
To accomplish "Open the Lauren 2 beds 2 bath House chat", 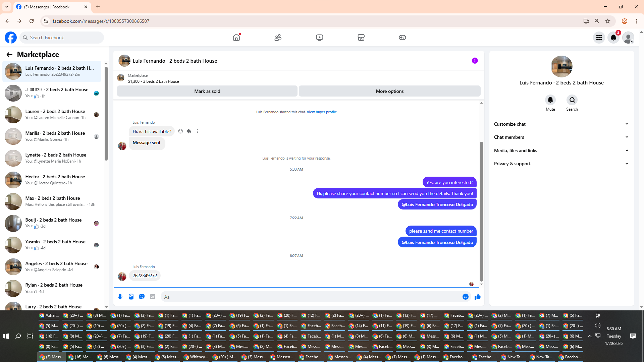I will click(x=52, y=115).
